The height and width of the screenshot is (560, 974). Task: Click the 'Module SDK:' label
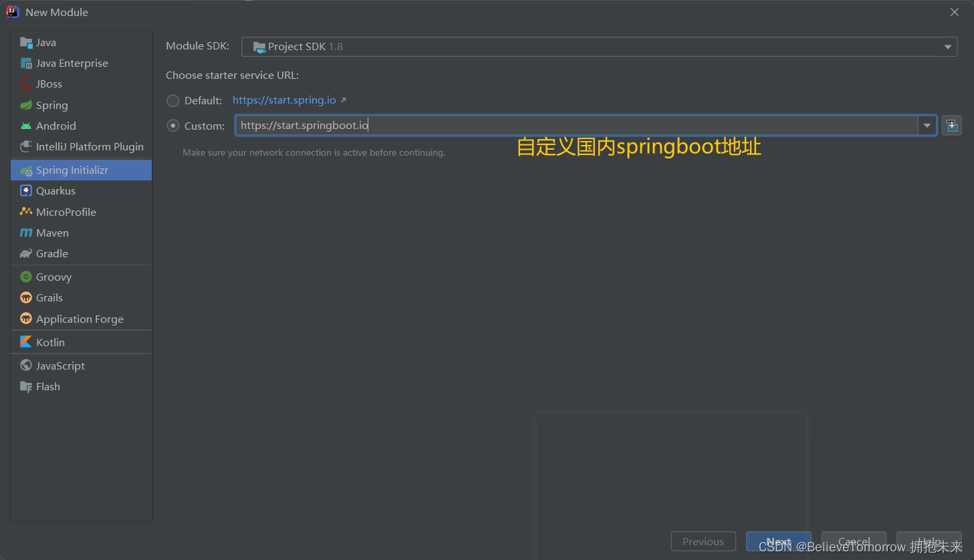(x=198, y=46)
